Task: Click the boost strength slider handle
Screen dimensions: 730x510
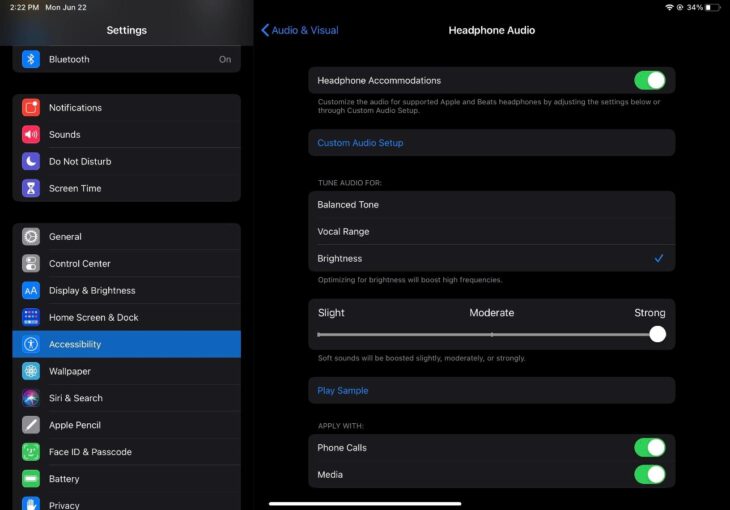Action: [657, 334]
